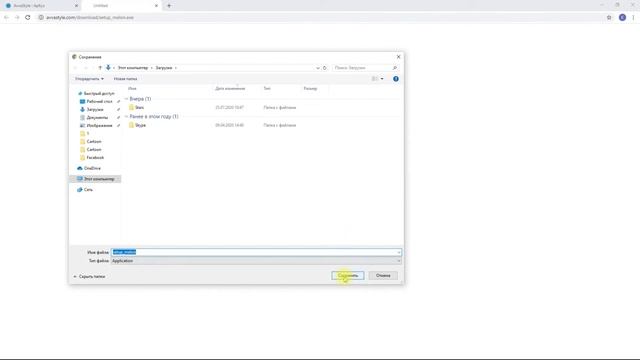
Task: Click the downloads arrow icon in the address bar
Action: coord(108,67)
